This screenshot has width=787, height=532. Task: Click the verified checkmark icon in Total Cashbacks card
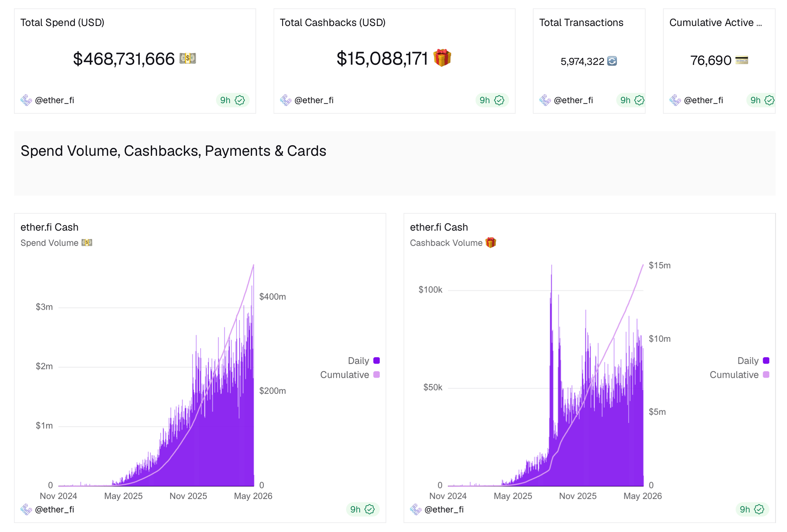pyautogui.click(x=499, y=100)
